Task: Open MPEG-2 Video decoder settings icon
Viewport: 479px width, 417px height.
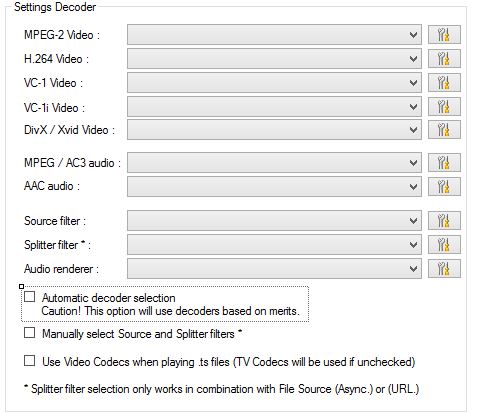Action: pos(444,34)
